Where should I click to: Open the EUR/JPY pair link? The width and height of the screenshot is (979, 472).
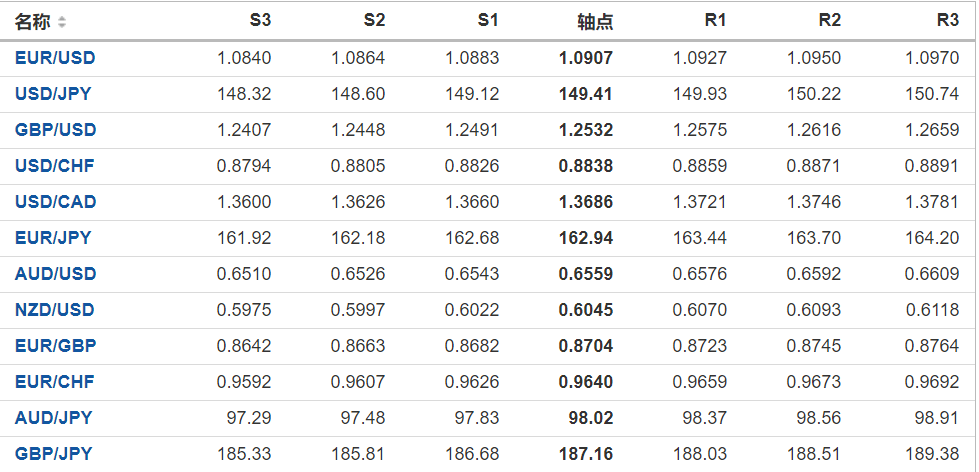53,238
